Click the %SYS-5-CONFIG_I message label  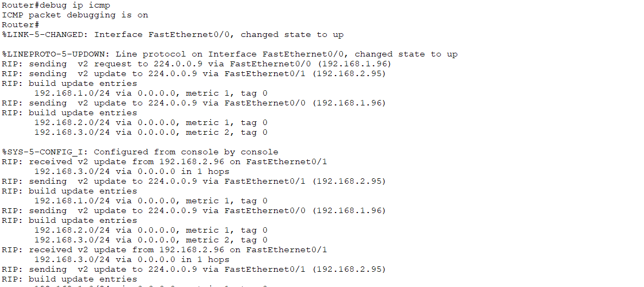(x=45, y=152)
